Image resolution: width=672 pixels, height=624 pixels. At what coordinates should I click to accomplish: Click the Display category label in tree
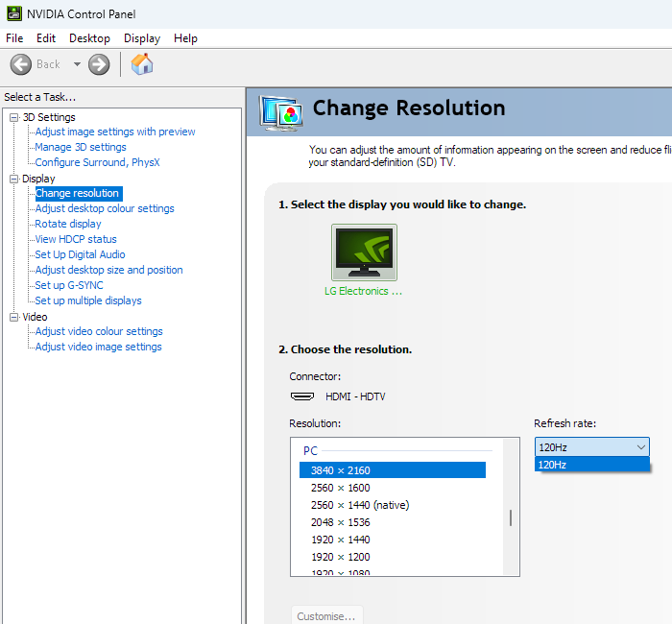point(38,179)
